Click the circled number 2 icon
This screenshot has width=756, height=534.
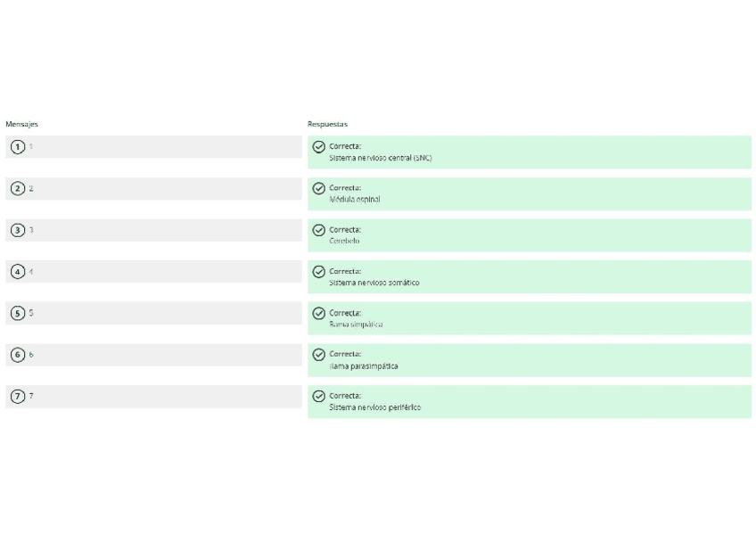(x=17, y=188)
